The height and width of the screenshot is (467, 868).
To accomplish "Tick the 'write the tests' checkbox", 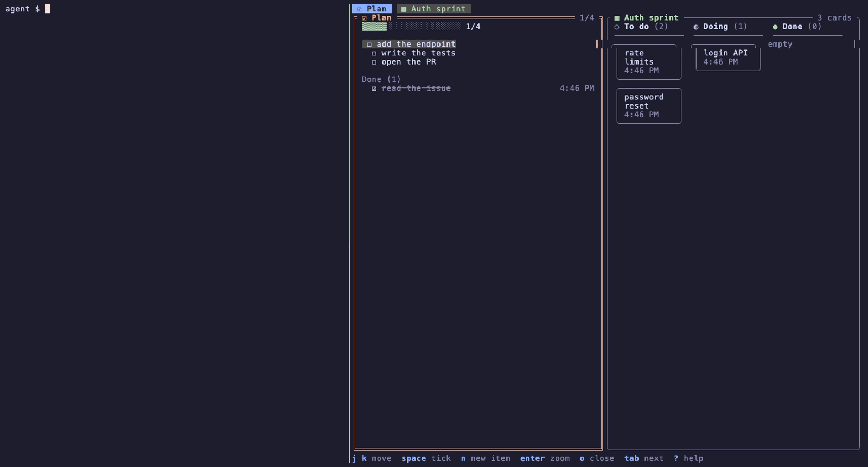I will click(x=374, y=53).
